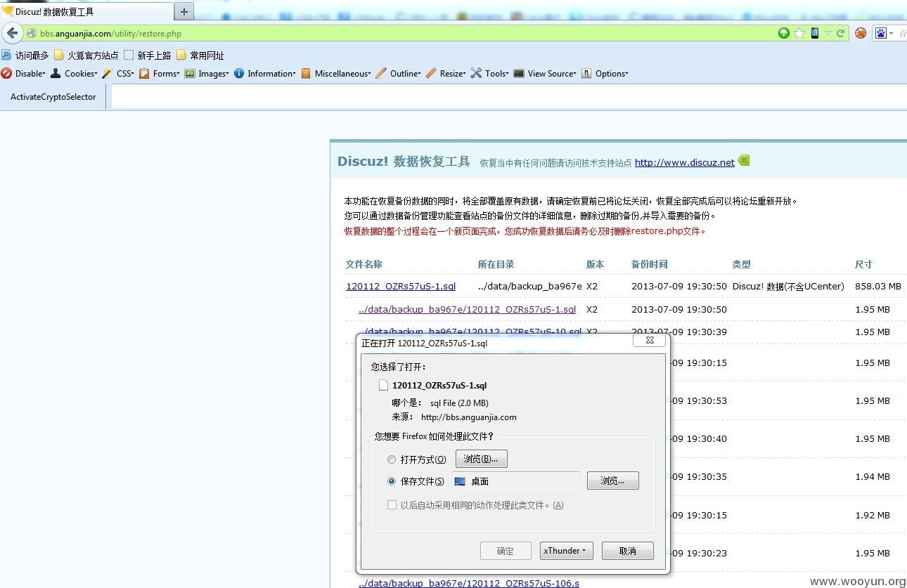
Task: Select the 保存文件 radio option
Action: [392, 481]
